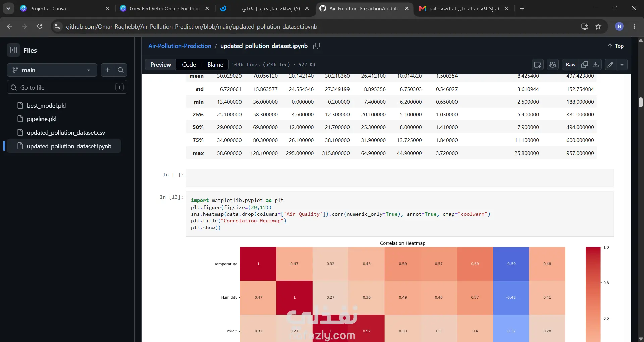Image resolution: width=644 pixels, height=342 pixels.
Task: Click the plt.show() code line
Action: pos(206,228)
